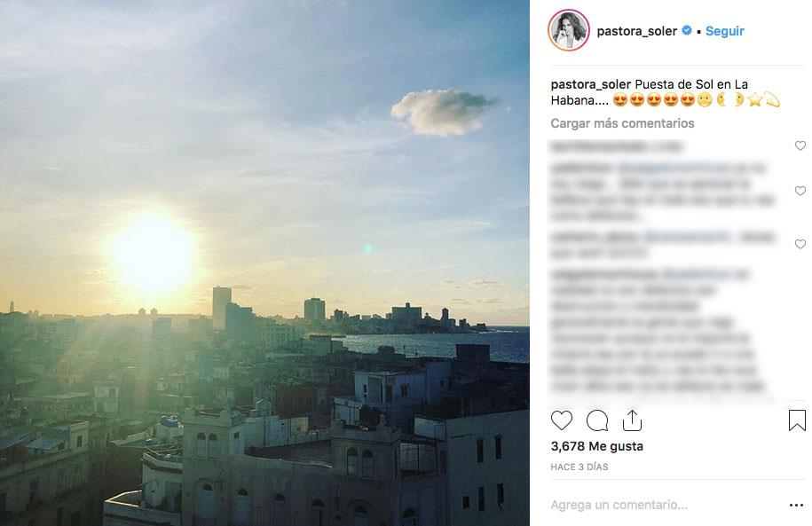Click the Havana sunset photo
Screen dimensions: 812x526
[264, 263]
